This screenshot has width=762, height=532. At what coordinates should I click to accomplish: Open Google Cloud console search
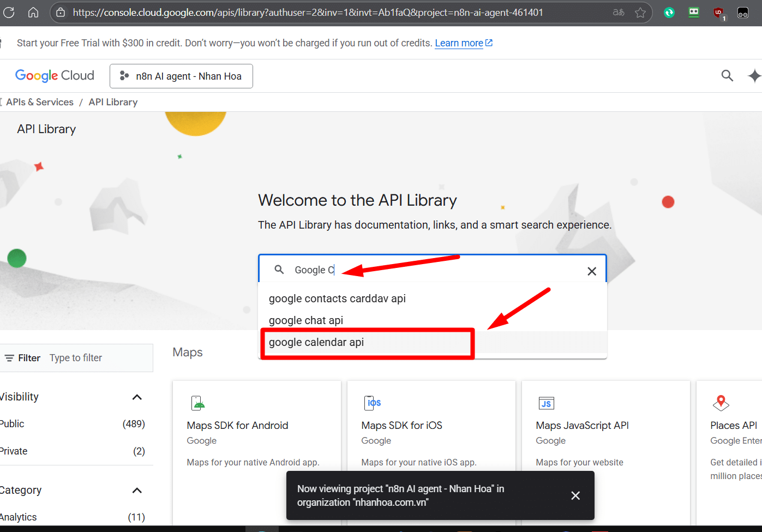[x=727, y=75]
